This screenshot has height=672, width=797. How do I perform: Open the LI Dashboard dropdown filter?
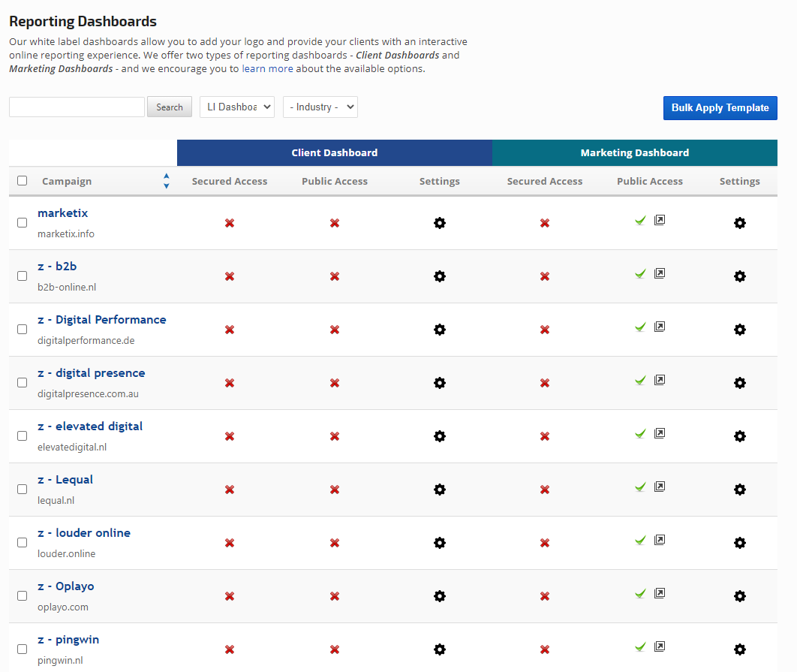[x=237, y=107]
